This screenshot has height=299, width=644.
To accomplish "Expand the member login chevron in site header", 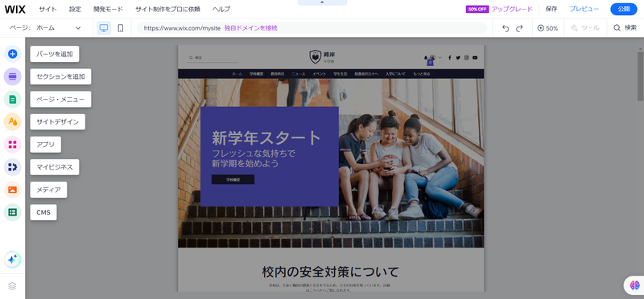I will (440, 57).
